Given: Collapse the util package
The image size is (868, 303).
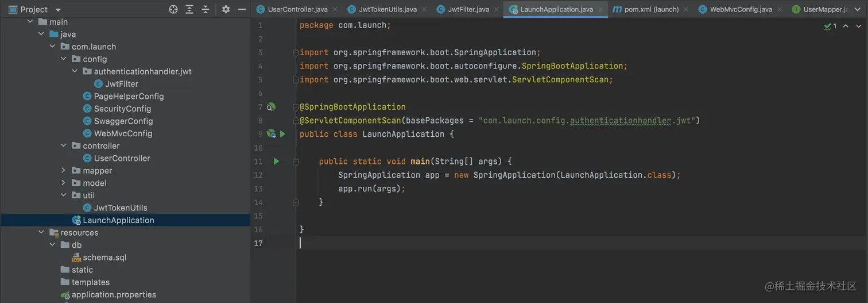Looking at the screenshot, I should coord(64,195).
